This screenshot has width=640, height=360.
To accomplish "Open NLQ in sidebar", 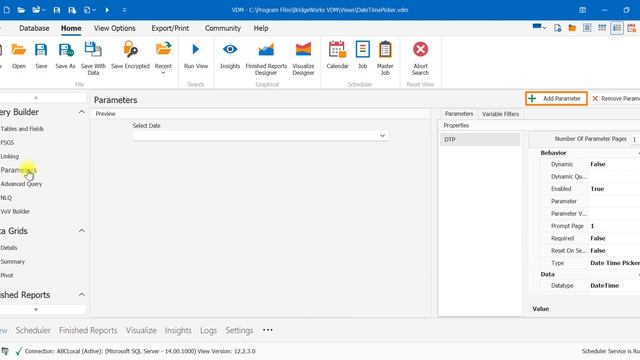I will [6, 198].
